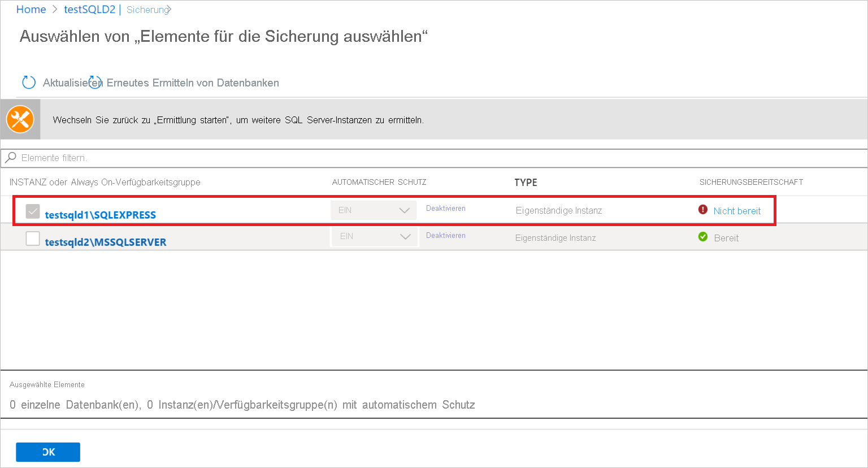Click the red error icon beside Nicht bereit
The image size is (868, 468).
pos(702,209)
